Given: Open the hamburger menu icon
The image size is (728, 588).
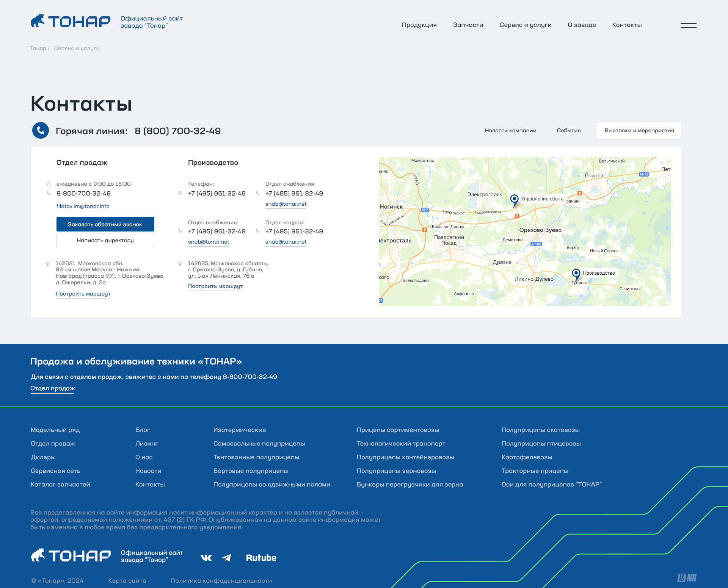Looking at the screenshot, I should [x=688, y=25].
